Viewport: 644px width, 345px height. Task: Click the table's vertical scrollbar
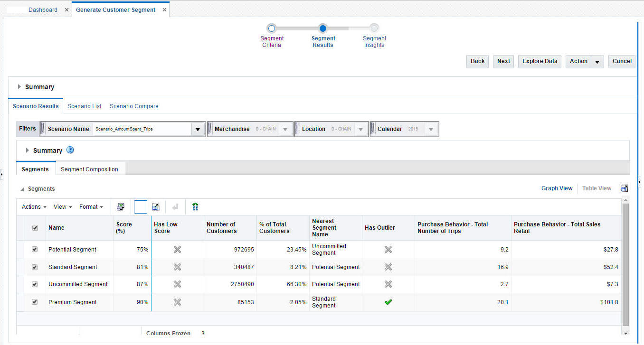(625, 265)
